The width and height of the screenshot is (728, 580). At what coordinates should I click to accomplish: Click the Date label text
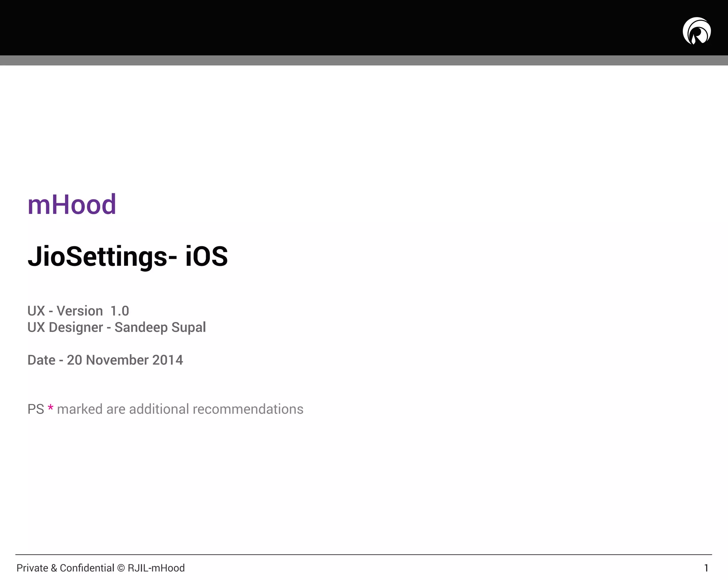[41, 360]
